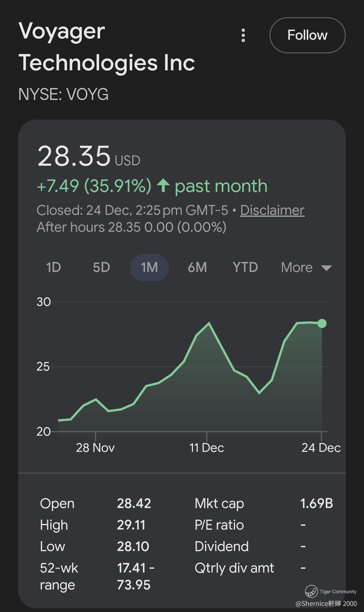Click the Tiger Community logo icon

(x=311, y=591)
